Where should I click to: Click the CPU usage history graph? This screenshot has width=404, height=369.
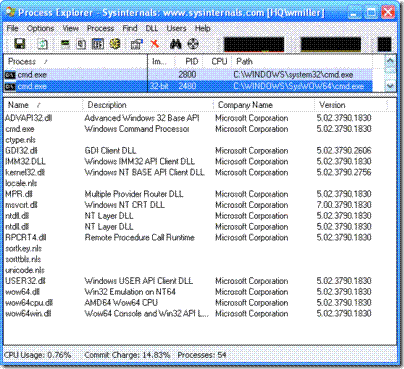(x=254, y=45)
